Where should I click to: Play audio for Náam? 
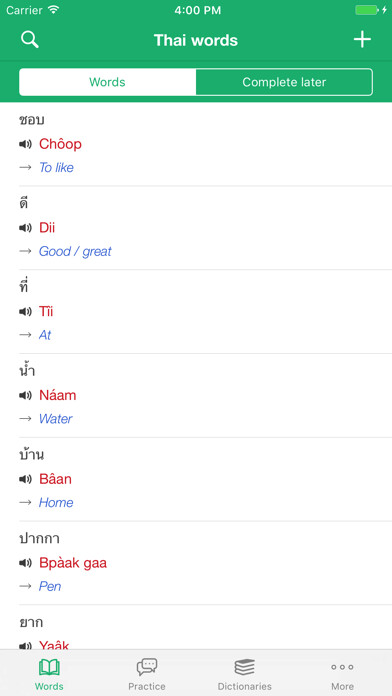(25, 395)
